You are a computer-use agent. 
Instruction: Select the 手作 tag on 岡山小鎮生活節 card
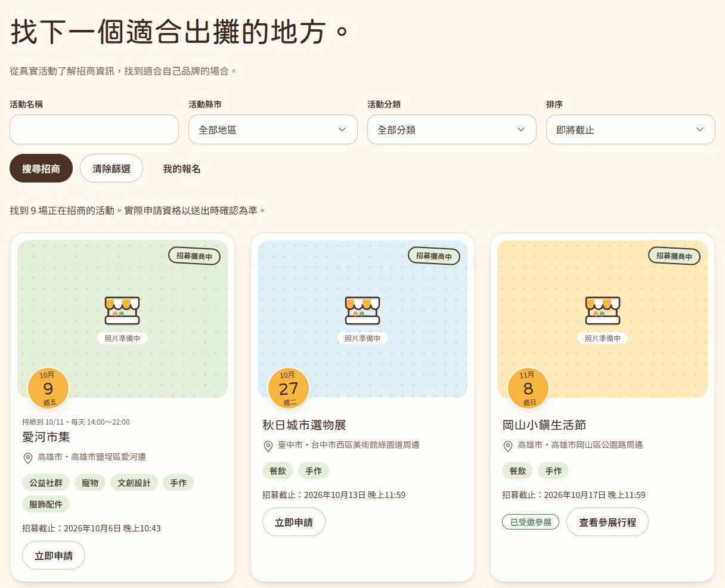554,471
